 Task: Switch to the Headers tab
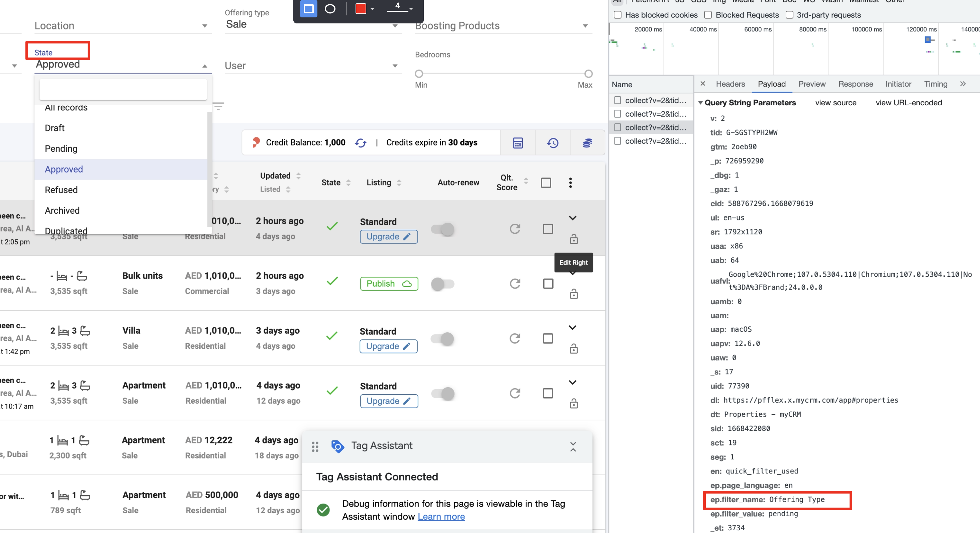point(730,84)
